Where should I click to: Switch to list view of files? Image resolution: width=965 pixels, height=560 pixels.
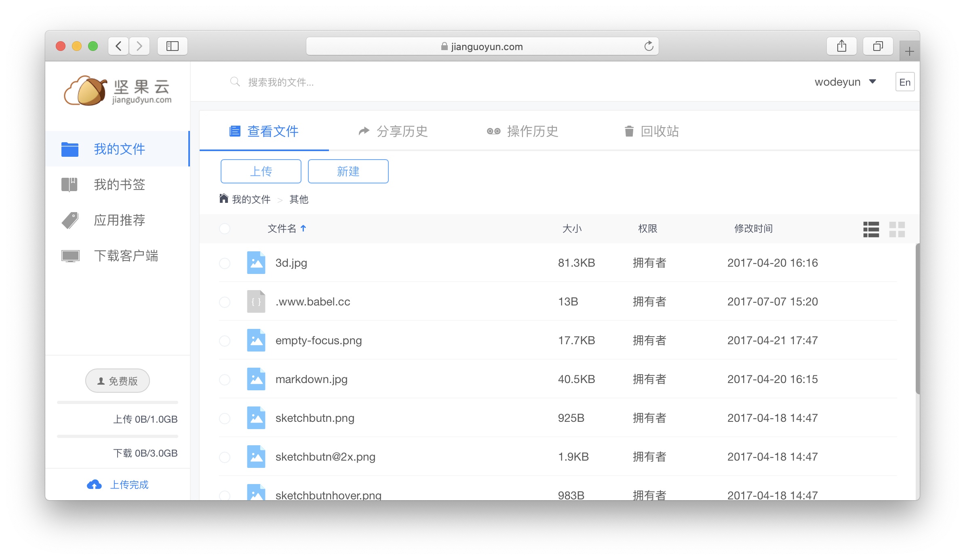tap(871, 229)
